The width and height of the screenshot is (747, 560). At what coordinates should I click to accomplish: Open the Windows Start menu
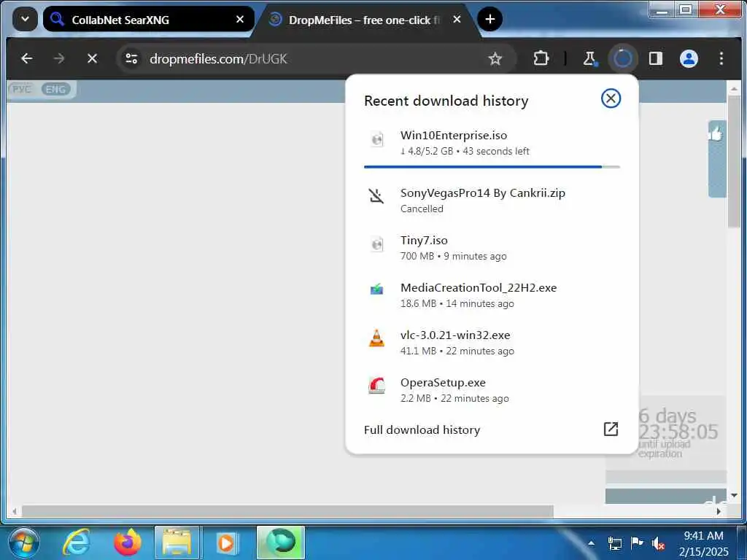(23, 542)
